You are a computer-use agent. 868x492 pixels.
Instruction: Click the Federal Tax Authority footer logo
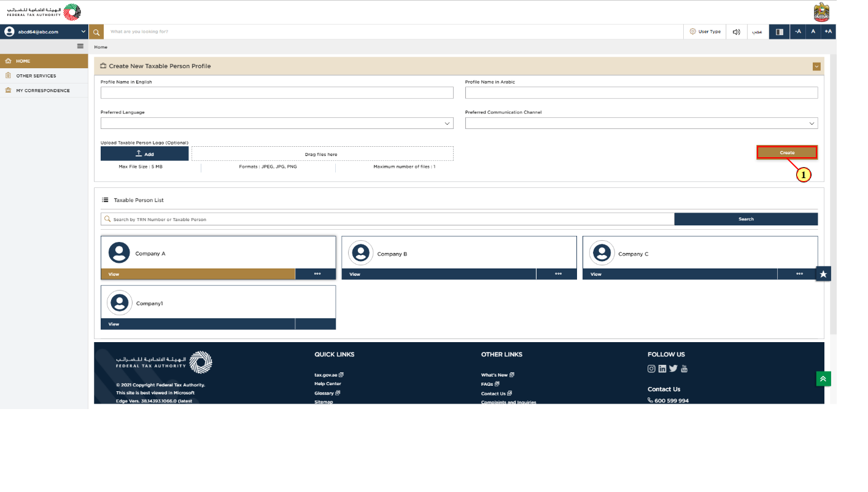pyautogui.click(x=165, y=362)
